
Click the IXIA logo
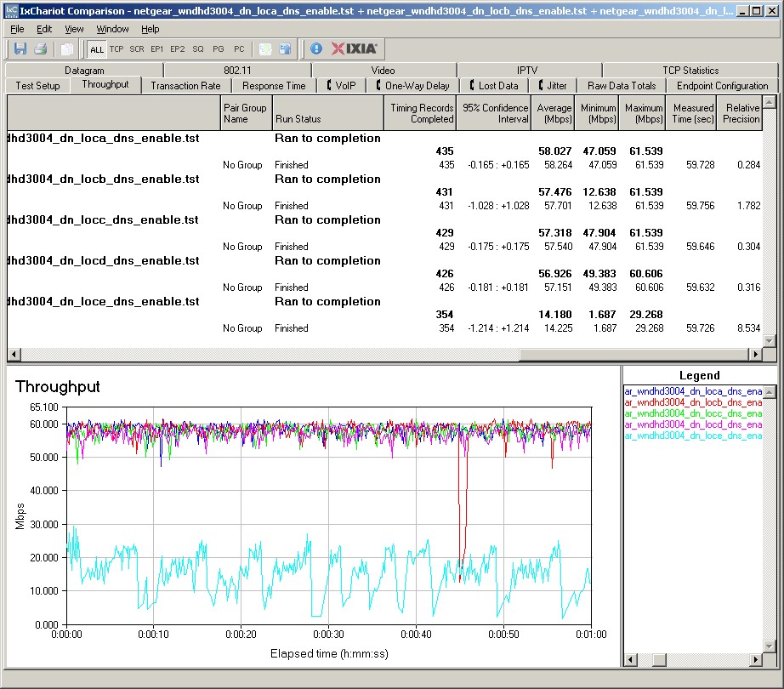coord(355,48)
